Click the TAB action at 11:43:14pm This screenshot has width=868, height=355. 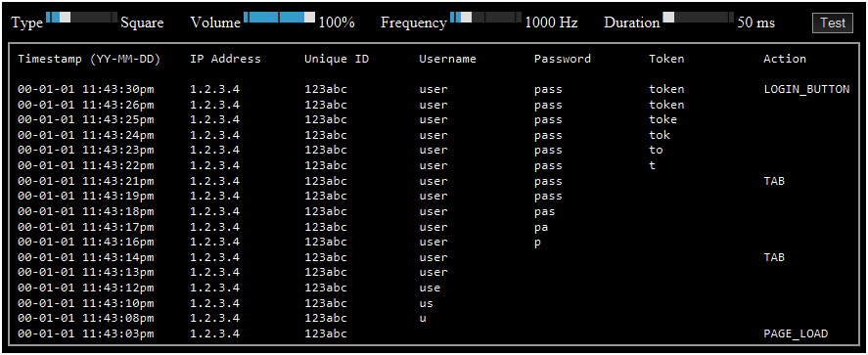[x=774, y=257]
